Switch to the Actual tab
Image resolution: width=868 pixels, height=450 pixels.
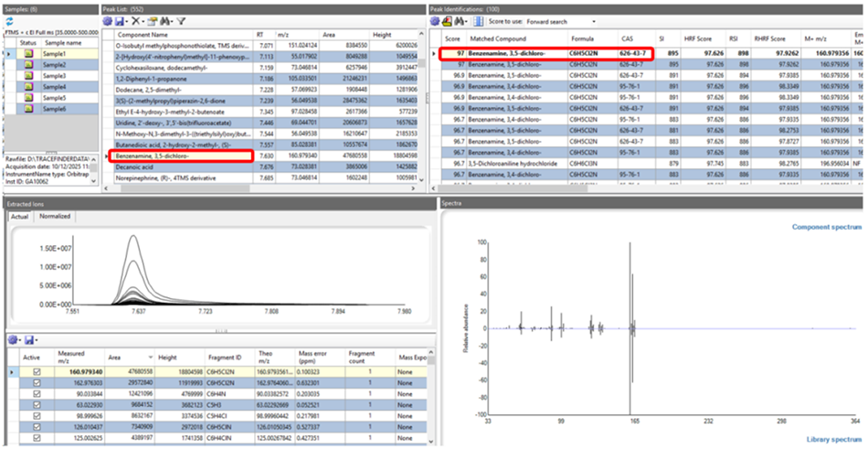pyautogui.click(x=20, y=216)
